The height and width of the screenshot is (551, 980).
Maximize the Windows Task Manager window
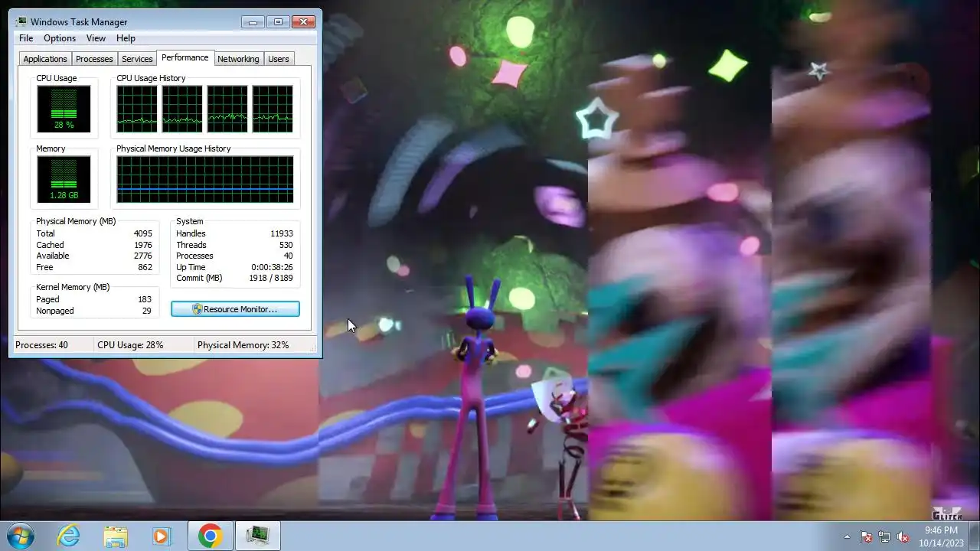coord(278,21)
